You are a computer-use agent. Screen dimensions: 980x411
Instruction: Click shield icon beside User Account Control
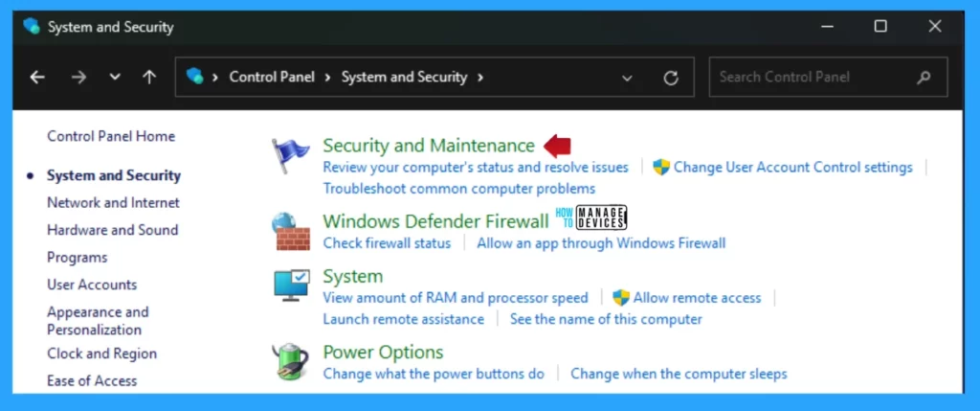[661, 167]
